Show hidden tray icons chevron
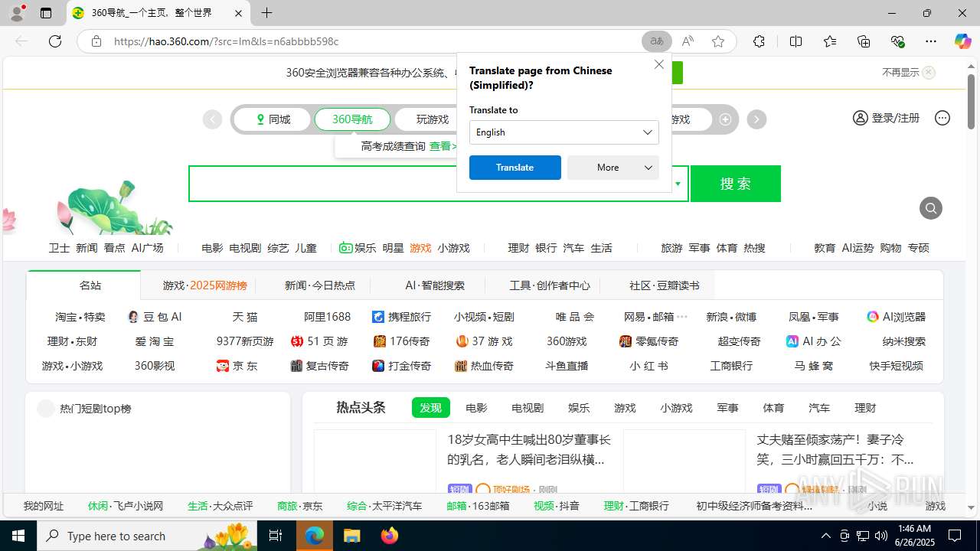The width and height of the screenshot is (980, 551). tap(825, 536)
